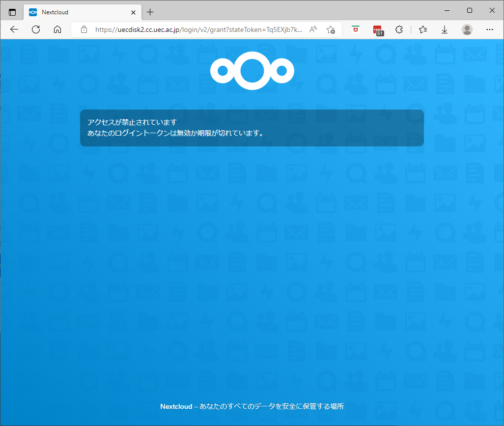Screen dimensions: 504x426
Task: Close the Nextcloud tab
Action: pyautogui.click(x=134, y=13)
